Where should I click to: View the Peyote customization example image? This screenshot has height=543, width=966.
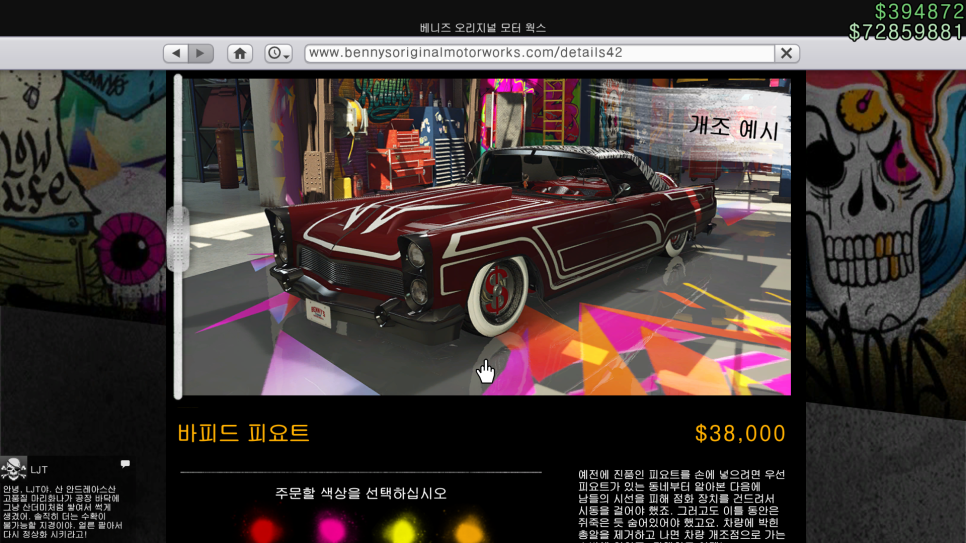(487, 237)
